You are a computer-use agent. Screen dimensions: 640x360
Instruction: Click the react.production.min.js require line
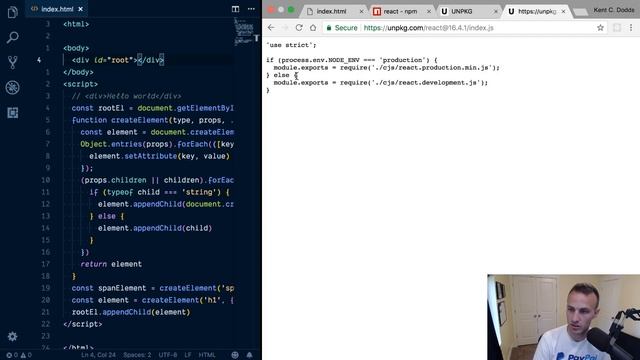[386, 67]
